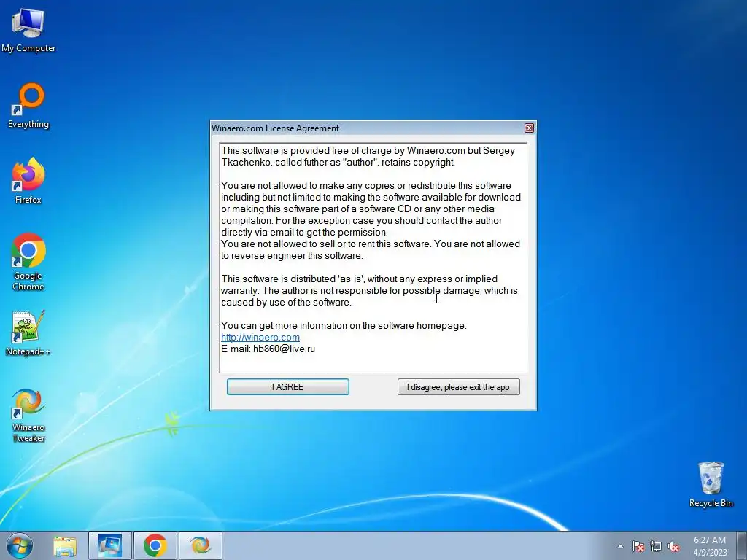Open the taskbar clock showing 6:27 AM
The width and height of the screenshot is (747, 560).
[x=710, y=545]
